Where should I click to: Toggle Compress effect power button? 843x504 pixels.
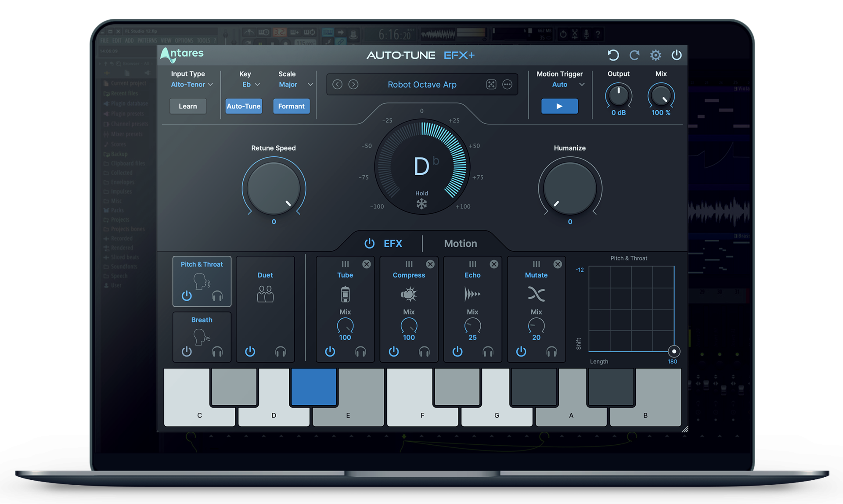(x=394, y=352)
